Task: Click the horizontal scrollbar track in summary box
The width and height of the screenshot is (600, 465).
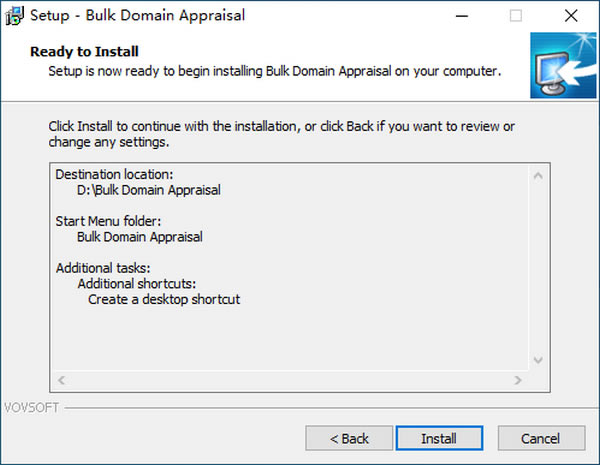Action: [290, 380]
